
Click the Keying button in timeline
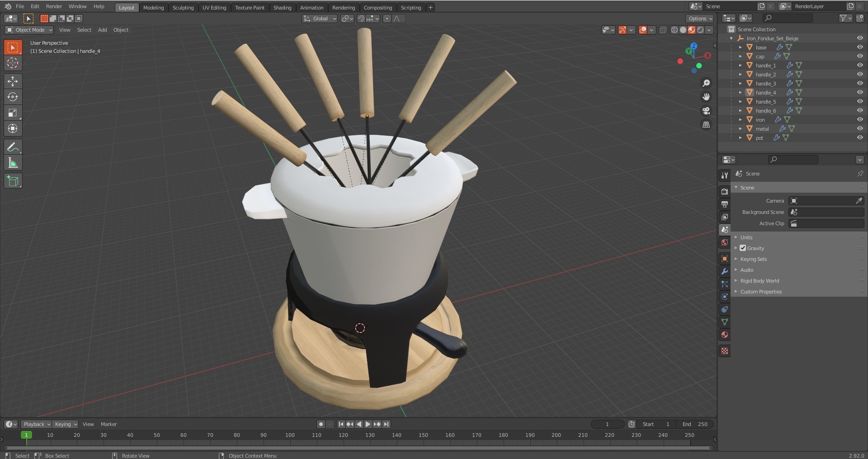65,424
